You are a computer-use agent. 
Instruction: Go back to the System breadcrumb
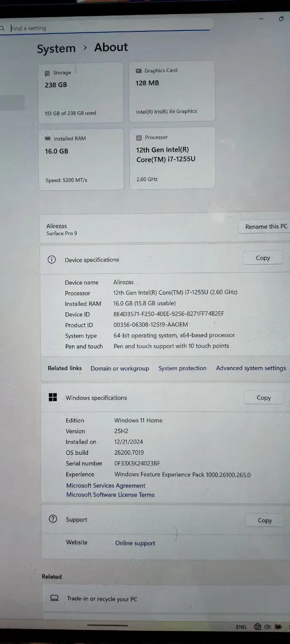(x=56, y=49)
